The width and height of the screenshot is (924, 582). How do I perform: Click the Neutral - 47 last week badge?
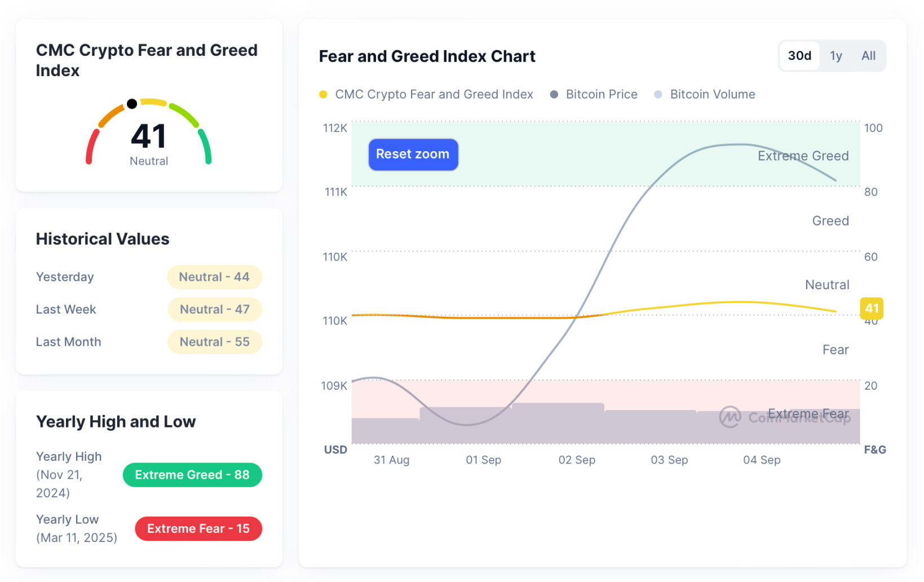pos(214,310)
